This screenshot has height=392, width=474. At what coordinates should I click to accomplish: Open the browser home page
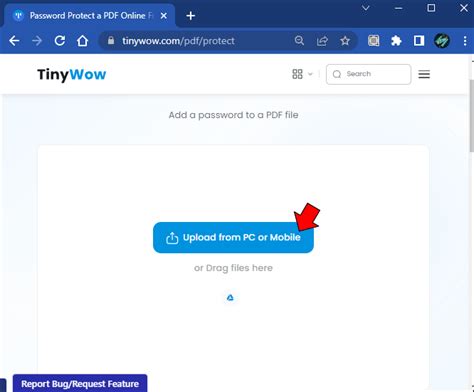click(82, 41)
